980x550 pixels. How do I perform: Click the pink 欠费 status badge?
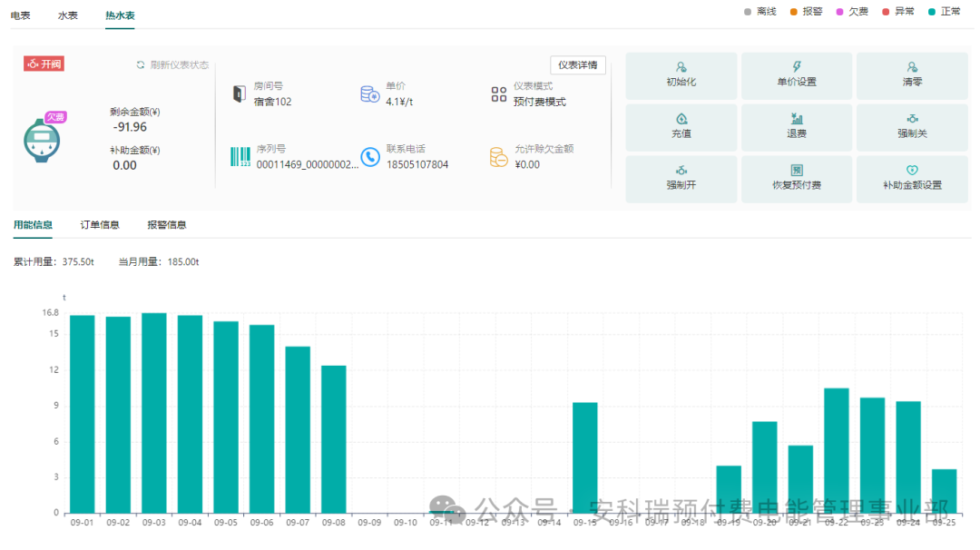pos(55,117)
